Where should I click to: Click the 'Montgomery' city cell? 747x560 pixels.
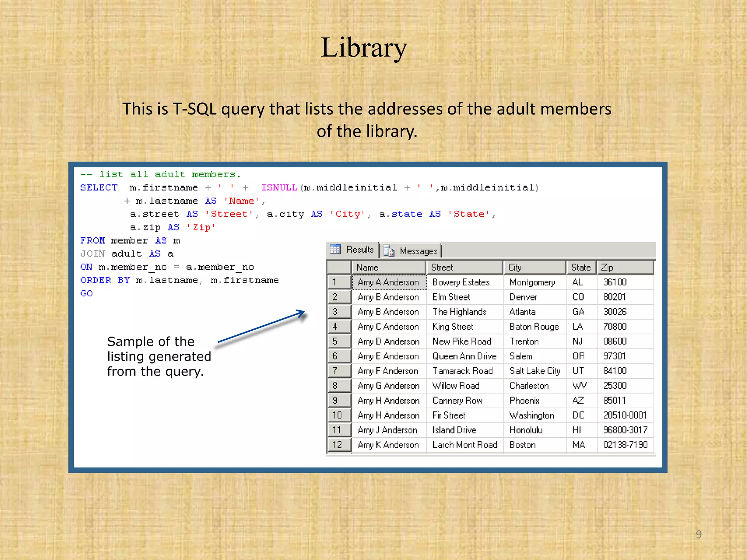coord(535,282)
